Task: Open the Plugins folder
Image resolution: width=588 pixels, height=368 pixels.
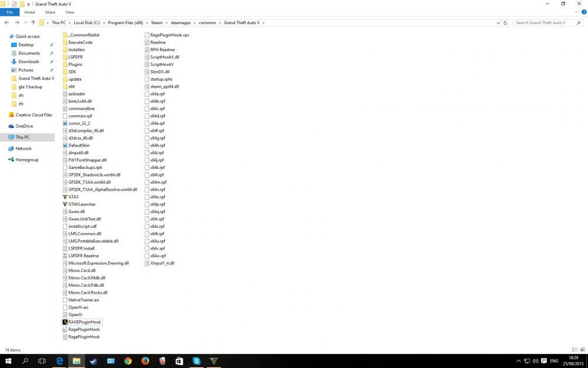Action: pyautogui.click(x=72, y=65)
